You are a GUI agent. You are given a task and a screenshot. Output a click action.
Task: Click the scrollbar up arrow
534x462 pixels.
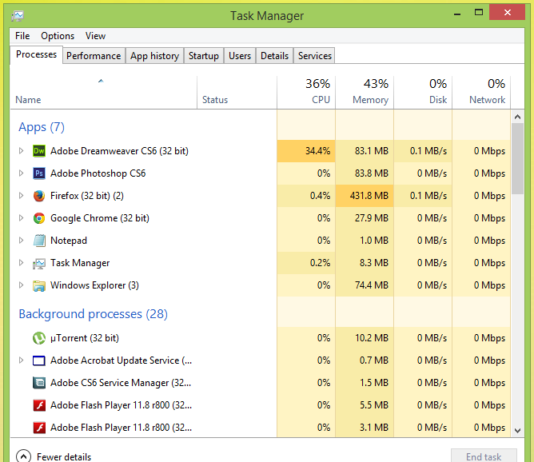(x=518, y=117)
